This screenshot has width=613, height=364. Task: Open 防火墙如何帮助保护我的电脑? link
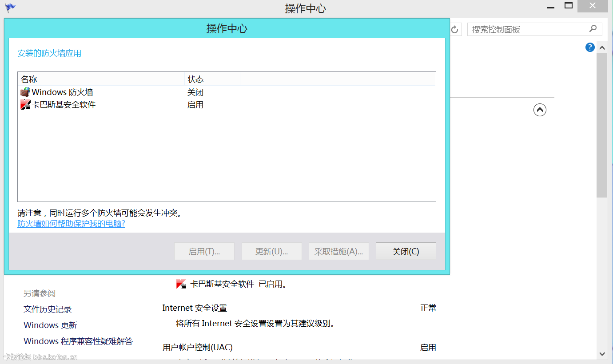click(x=71, y=224)
